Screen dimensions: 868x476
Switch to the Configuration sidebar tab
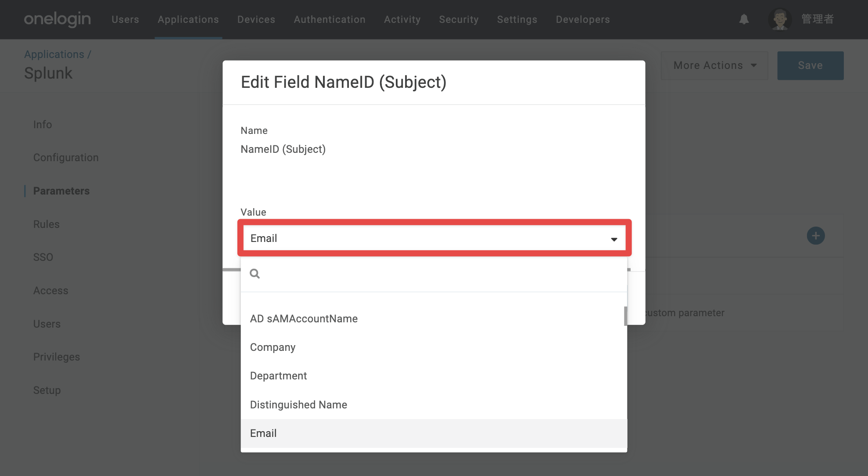[x=66, y=158]
